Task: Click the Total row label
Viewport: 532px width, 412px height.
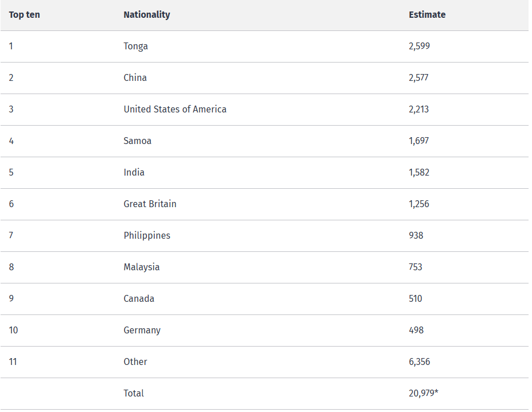Action: (x=134, y=393)
